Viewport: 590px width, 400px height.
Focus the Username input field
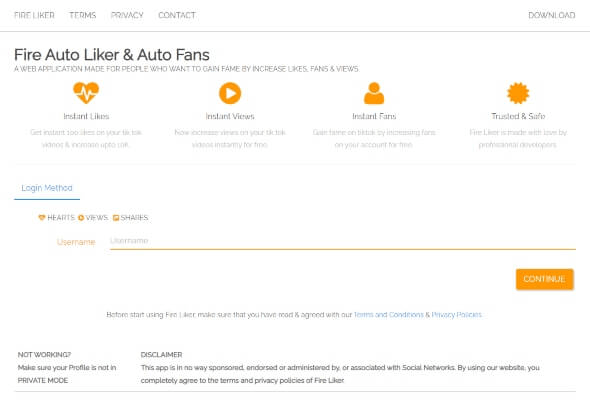[x=343, y=241]
